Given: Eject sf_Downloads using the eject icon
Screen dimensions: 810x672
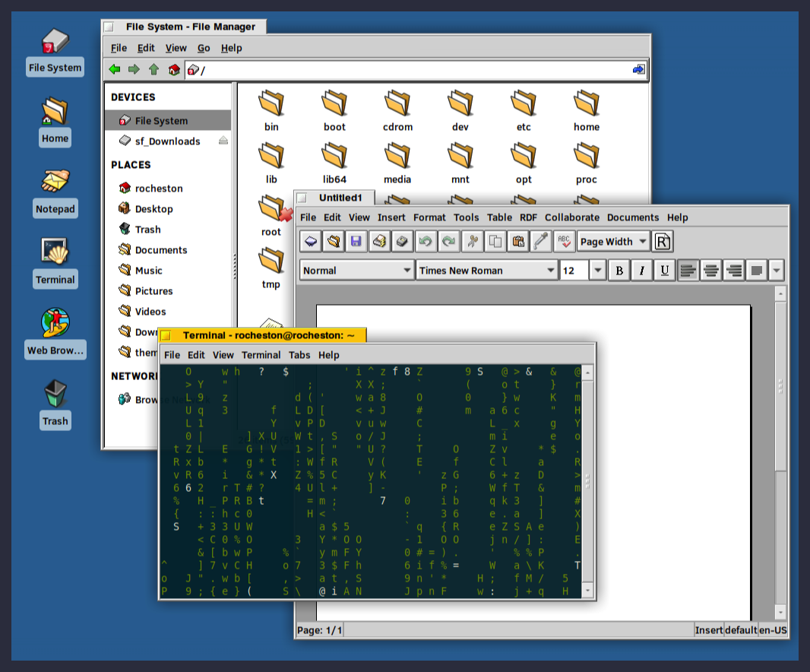Looking at the screenshot, I should coord(223,141).
